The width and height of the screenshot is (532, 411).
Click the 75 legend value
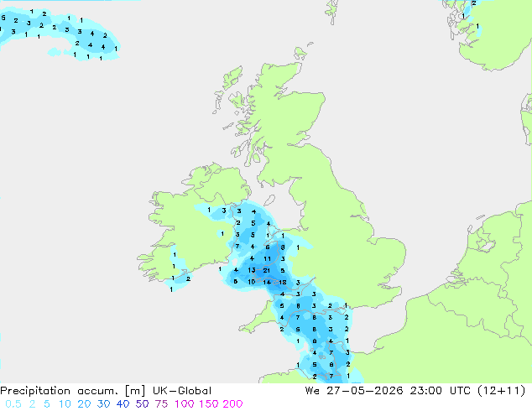[x=161, y=404]
